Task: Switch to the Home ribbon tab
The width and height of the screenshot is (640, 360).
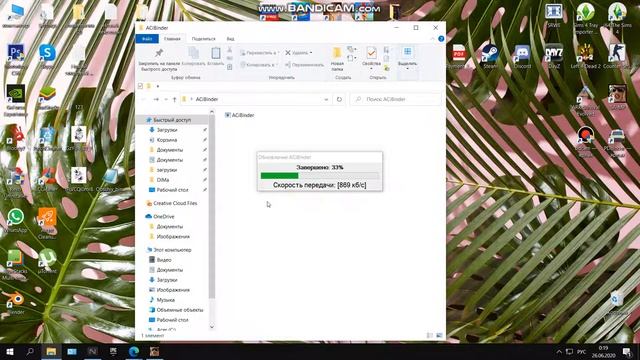Action: point(172,39)
